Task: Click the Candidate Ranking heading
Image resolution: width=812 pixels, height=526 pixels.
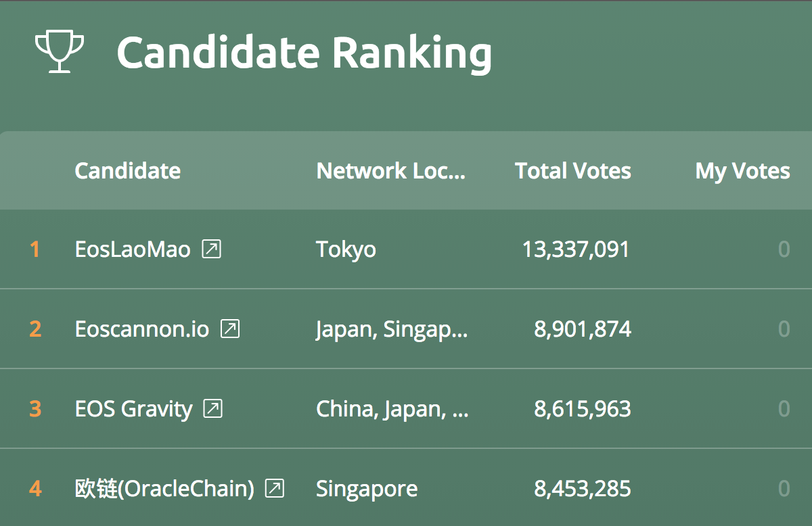Action: click(304, 53)
